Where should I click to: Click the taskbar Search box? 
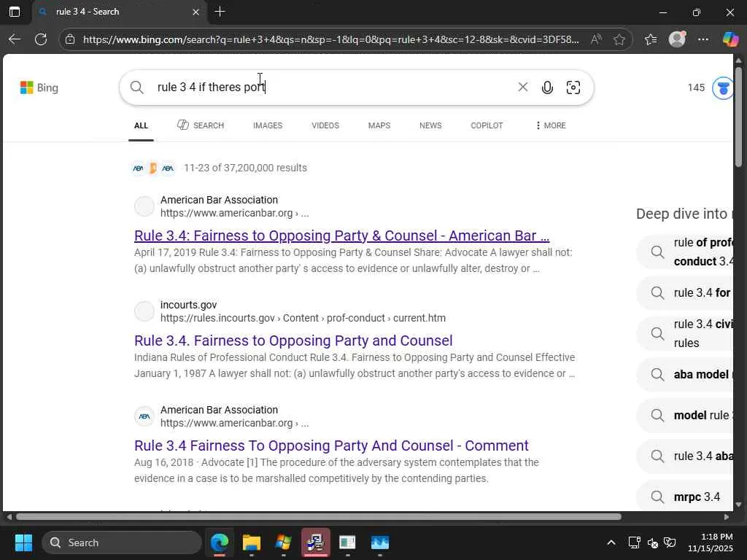point(122,542)
